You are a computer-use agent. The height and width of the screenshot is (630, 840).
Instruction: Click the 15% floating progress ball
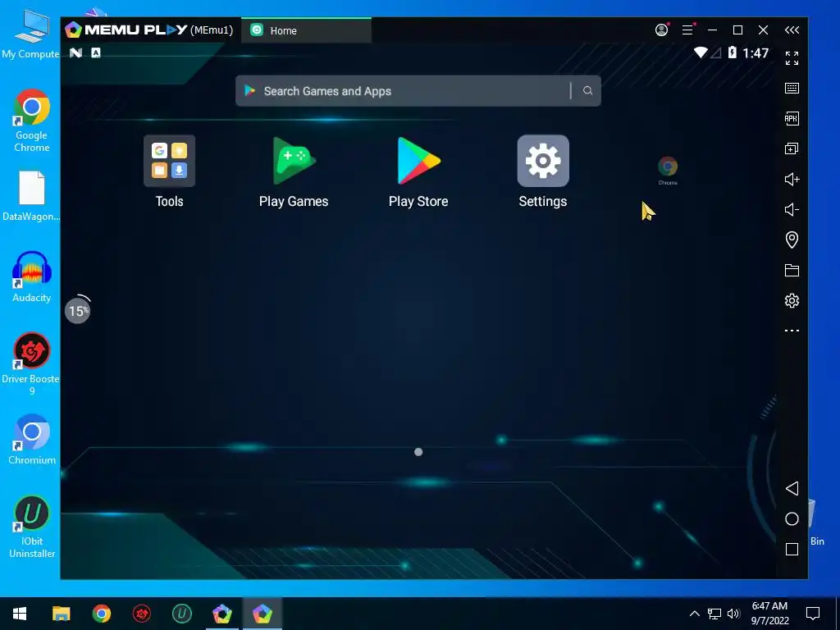(x=78, y=310)
